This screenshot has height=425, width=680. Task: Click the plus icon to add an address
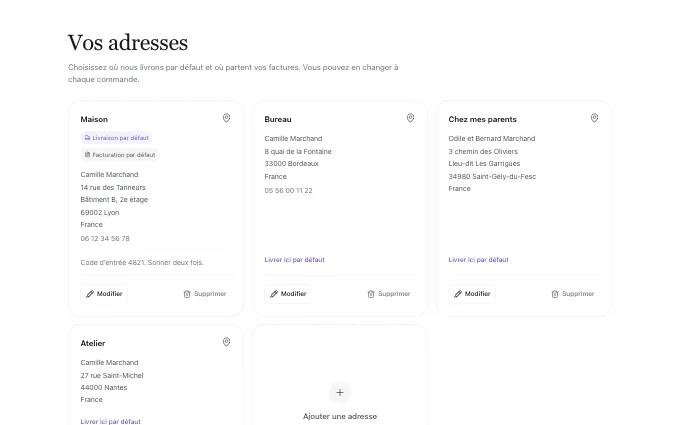click(x=340, y=392)
